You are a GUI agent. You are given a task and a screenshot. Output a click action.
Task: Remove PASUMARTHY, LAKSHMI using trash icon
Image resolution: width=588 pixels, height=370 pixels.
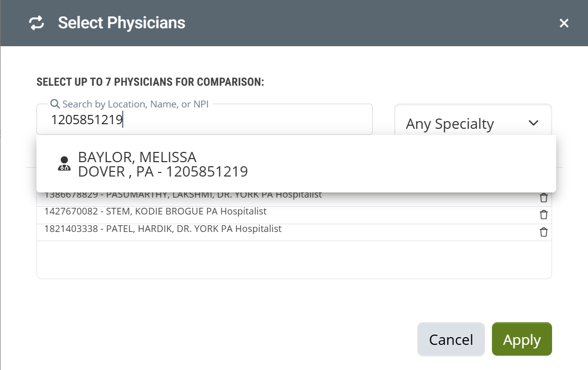point(544,198)
